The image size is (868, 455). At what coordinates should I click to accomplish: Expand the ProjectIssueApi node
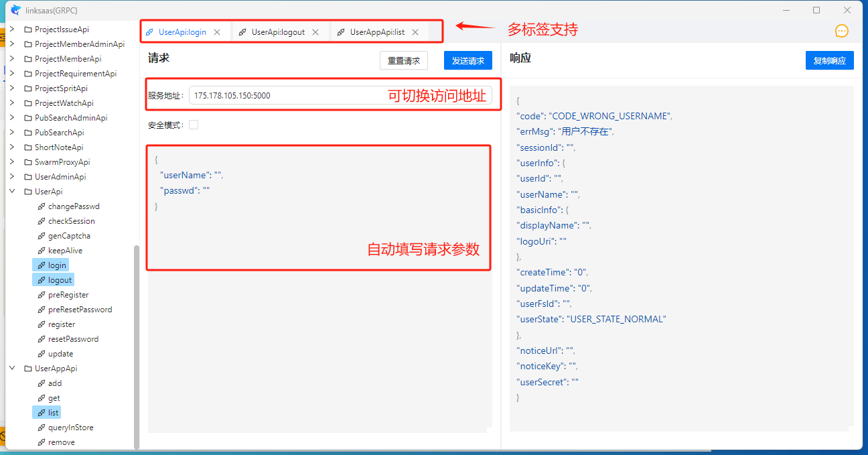pos(11,29)
